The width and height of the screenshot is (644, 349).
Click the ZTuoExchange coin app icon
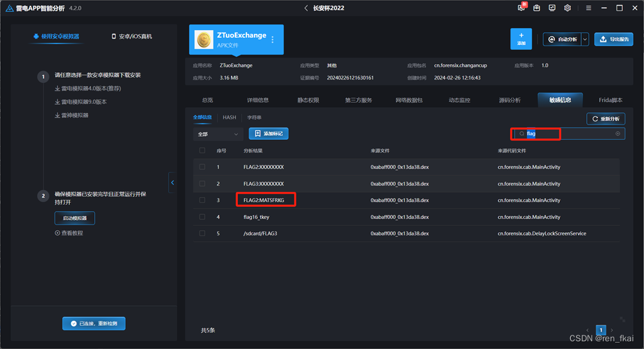(x=204, y=40)
